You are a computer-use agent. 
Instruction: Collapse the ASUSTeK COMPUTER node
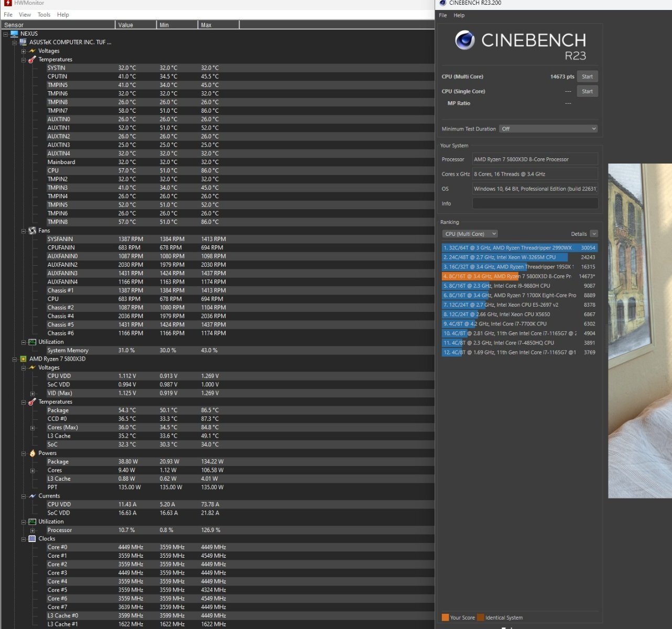click(14, 42)
